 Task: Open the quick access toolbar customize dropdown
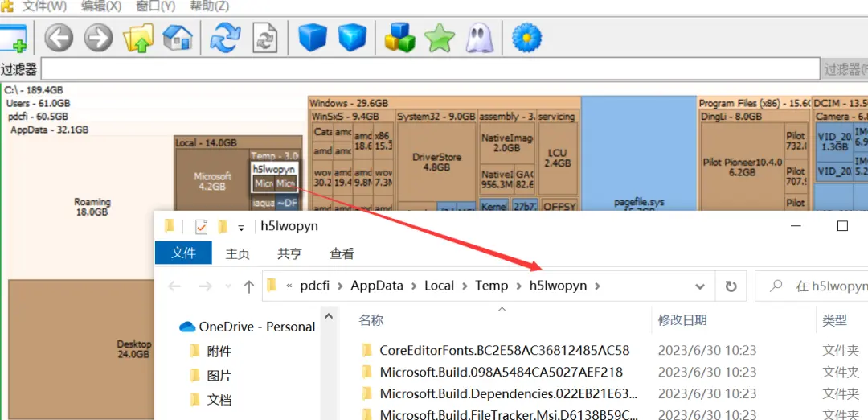[x=241, y=228]
